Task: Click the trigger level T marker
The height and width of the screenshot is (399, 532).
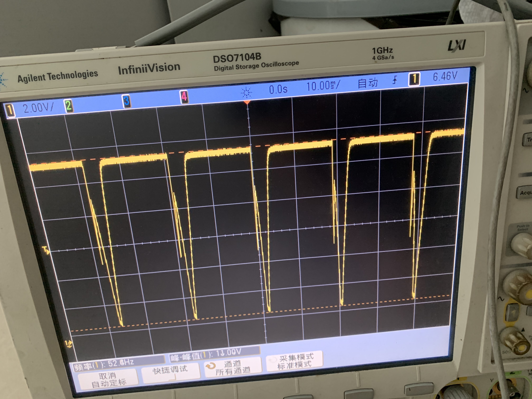Action: [x=46, y=250]
